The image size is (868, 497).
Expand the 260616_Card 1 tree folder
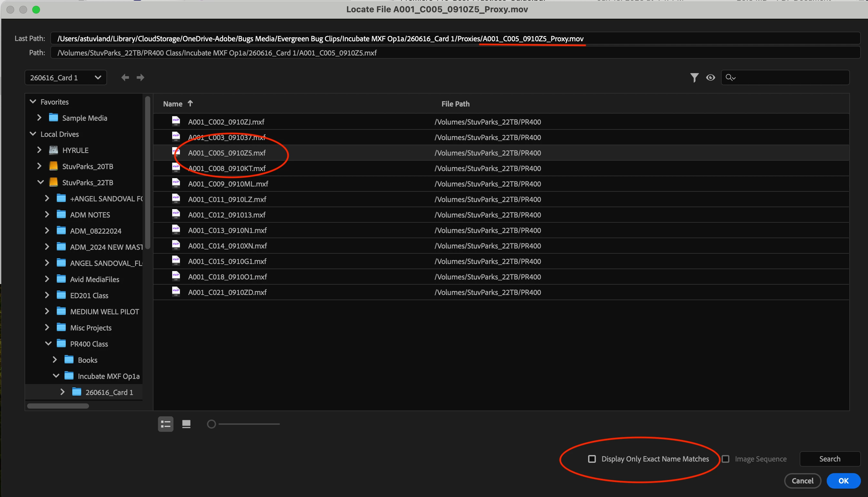(x=62, y=392)
